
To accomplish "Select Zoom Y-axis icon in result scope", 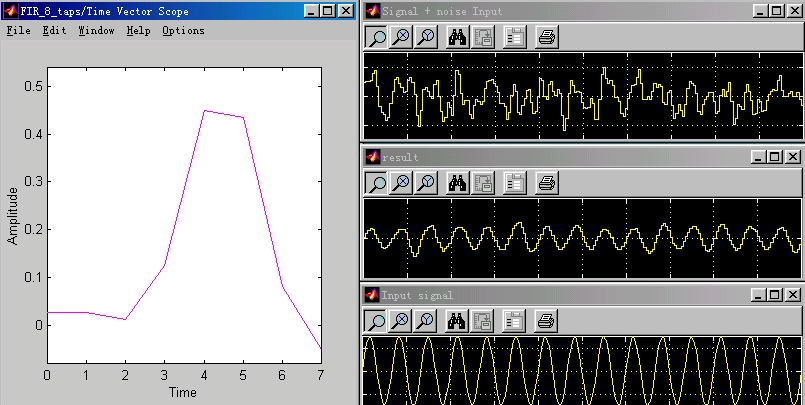I will (x=427, y=183).
